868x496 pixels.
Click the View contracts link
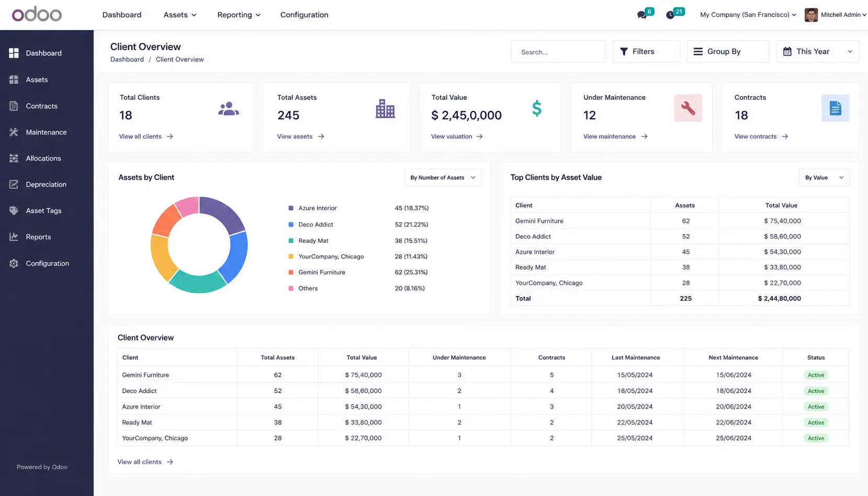[x=755, y=137]
